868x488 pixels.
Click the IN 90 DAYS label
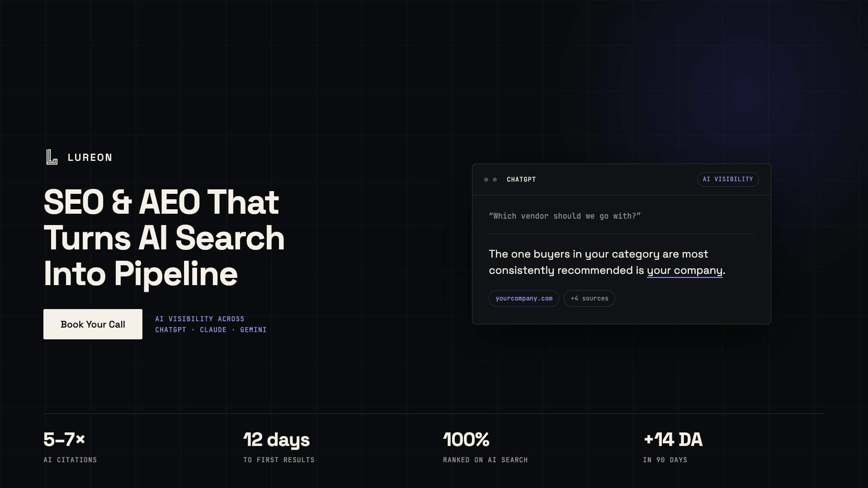pyautogui.click(x=665, y=460)
